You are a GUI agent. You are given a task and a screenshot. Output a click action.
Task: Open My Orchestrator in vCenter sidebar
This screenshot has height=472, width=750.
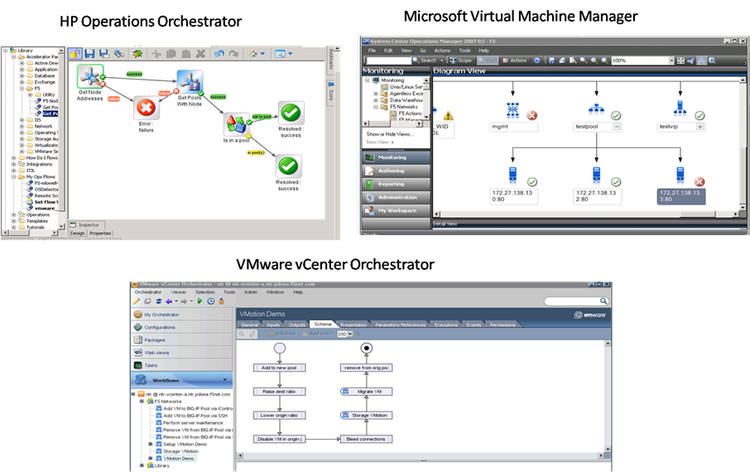point(182,315)
